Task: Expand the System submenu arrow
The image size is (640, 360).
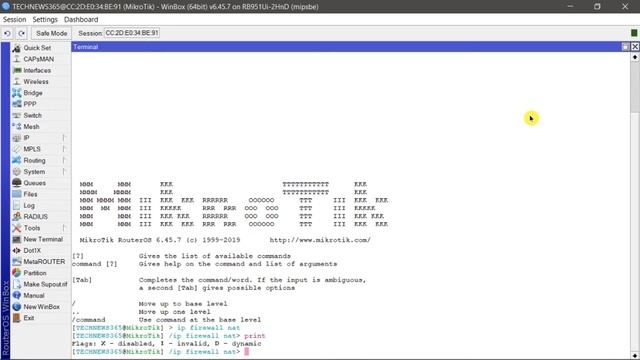Action: pyautogui.click(x=64, y=172)
